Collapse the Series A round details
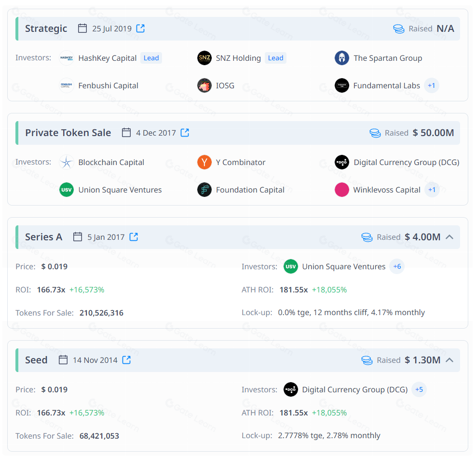This screenshot has width=476, height=456. point(449,237)
